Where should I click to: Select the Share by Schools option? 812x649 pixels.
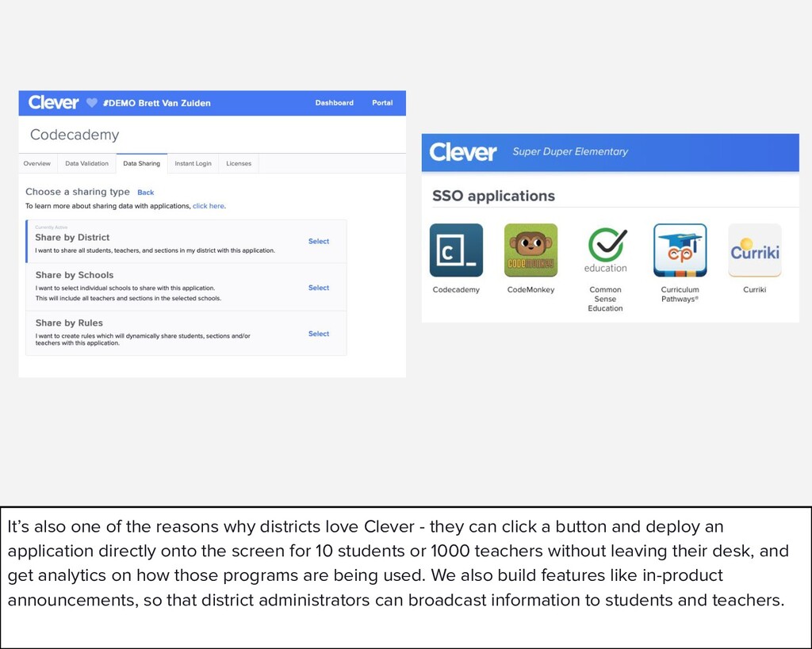coord(319,288)
